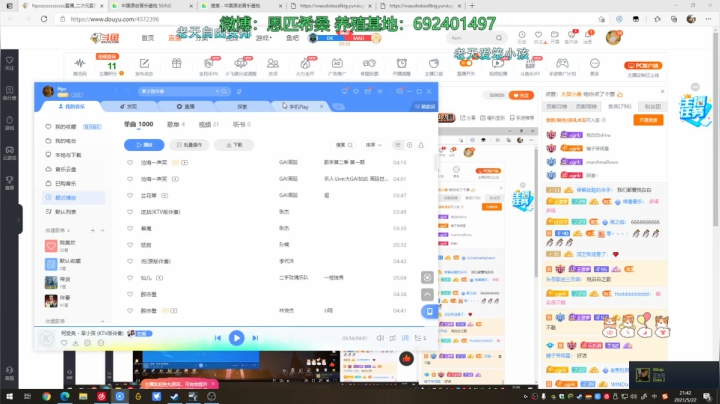Click the back-to-top arrow button
The width and height of the screenshot is (720, 404).
(427, 294)
